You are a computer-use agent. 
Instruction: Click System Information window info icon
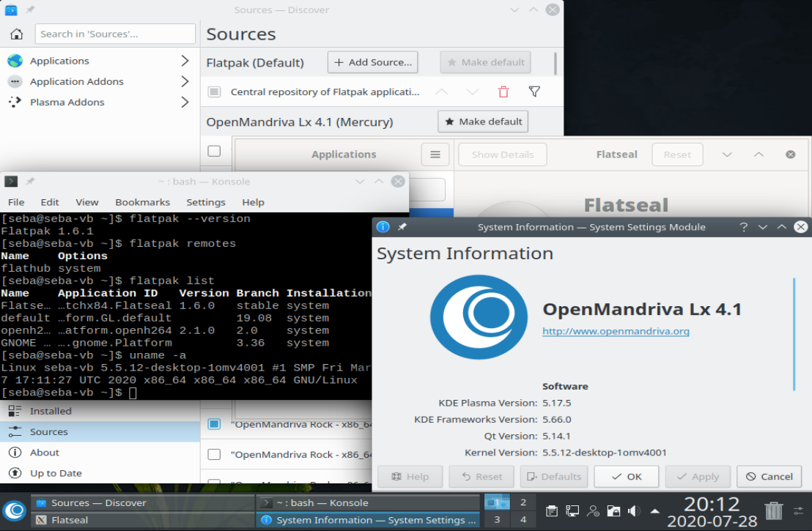383,227
